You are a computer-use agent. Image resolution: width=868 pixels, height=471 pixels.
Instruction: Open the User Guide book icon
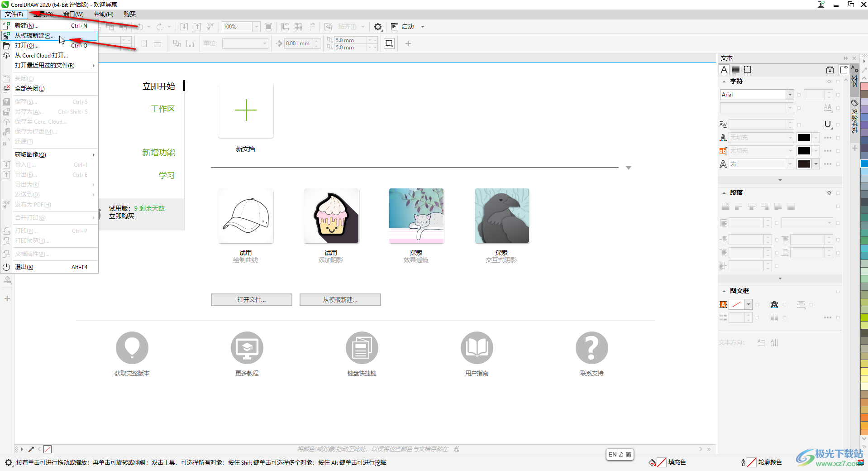(477, 348)
